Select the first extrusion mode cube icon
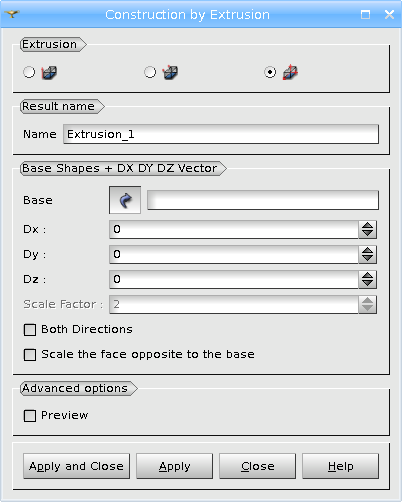 [49, 72]
